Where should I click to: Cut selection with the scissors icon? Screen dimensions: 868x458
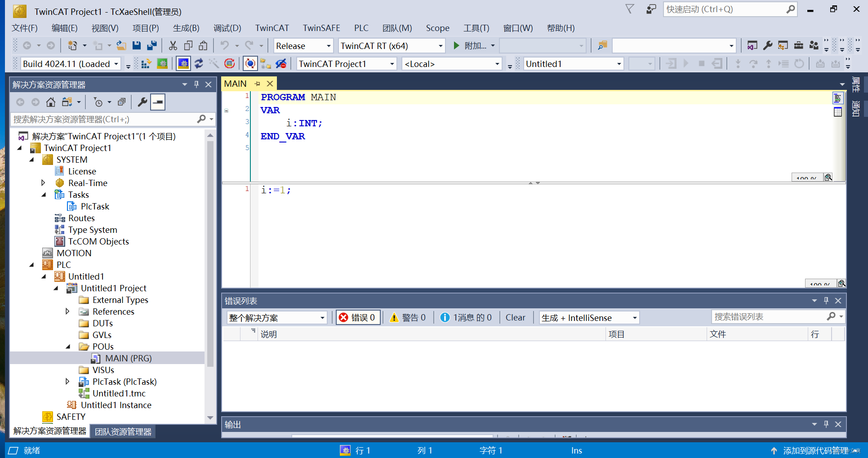coord(173,45)
